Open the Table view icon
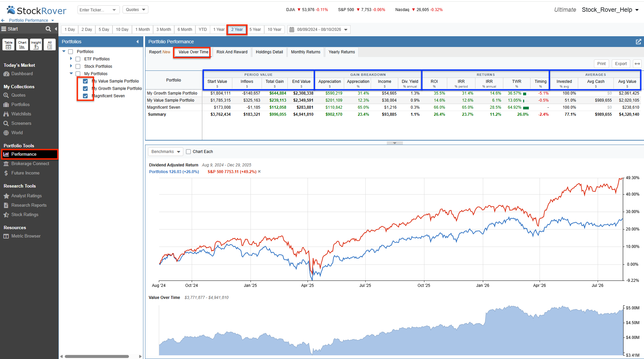This screenshot has height=359, width=644. coord(8,45)
